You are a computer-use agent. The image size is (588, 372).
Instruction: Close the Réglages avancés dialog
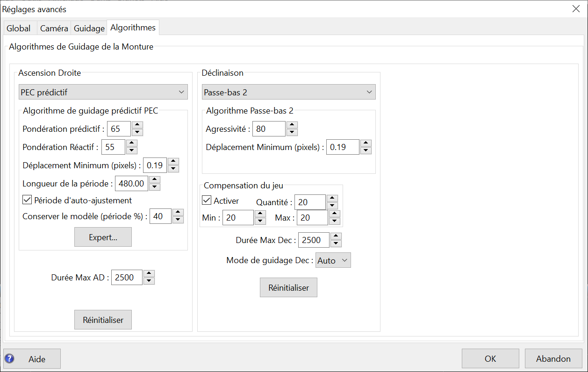575,9
